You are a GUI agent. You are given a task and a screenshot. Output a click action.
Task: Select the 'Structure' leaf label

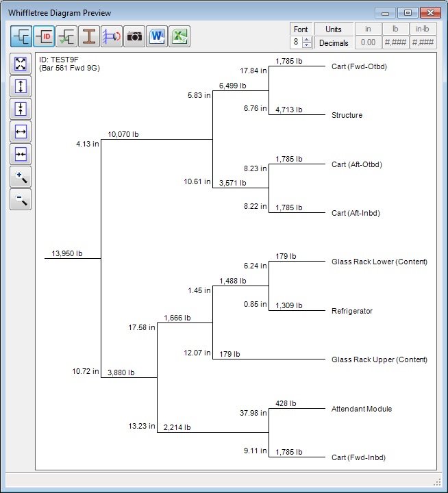tap(347, 115)
